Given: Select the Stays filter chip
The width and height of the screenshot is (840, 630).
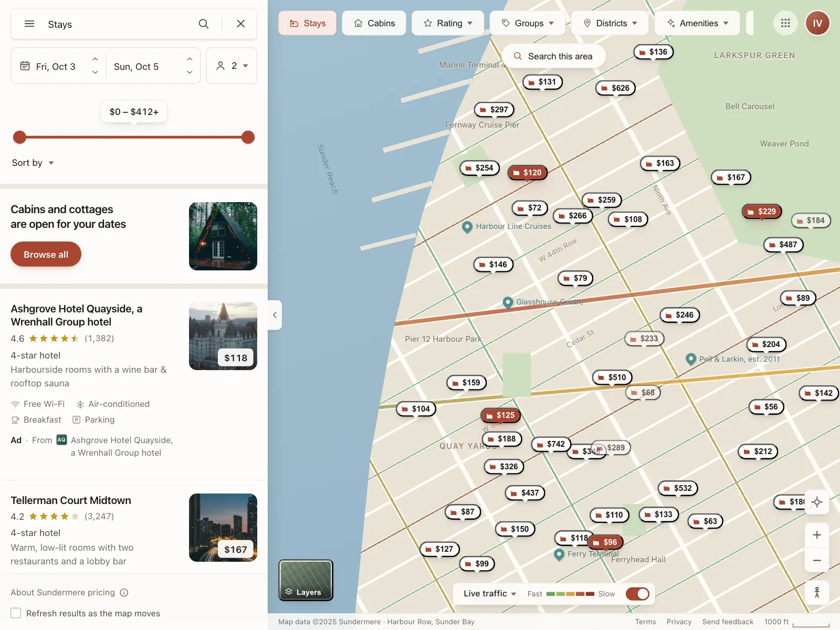Looking at the screenshot, I should point(308,23).
